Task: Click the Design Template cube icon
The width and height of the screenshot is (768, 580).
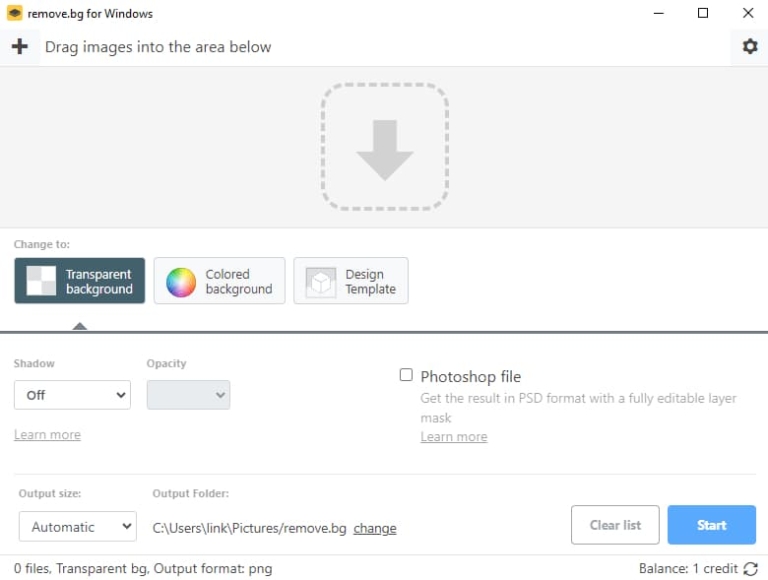Action: click(321, 282)
